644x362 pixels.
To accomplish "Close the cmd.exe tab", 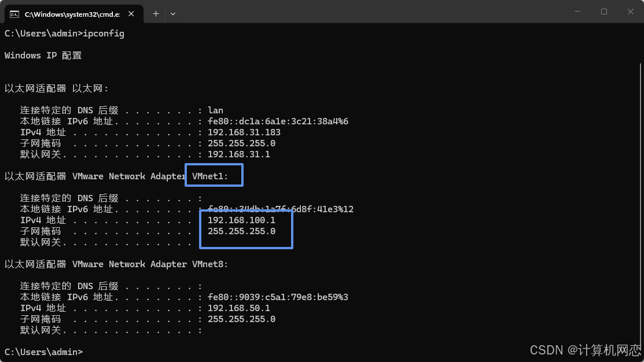I will point(131,14).
